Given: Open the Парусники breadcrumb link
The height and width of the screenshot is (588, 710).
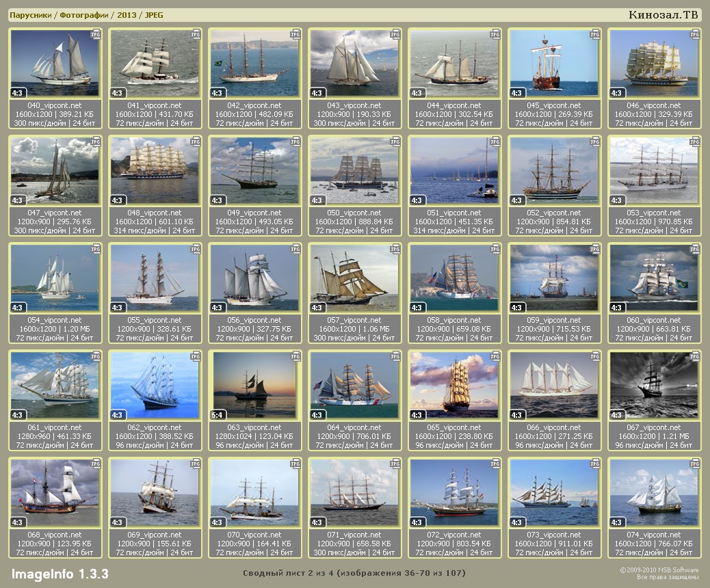Looking at the screenshot, I should coord(30,15).
